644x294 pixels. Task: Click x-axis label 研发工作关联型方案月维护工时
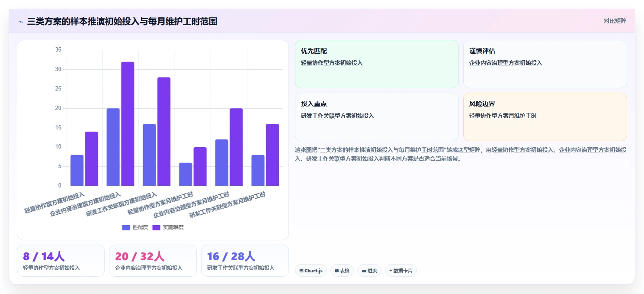(227, 205)
